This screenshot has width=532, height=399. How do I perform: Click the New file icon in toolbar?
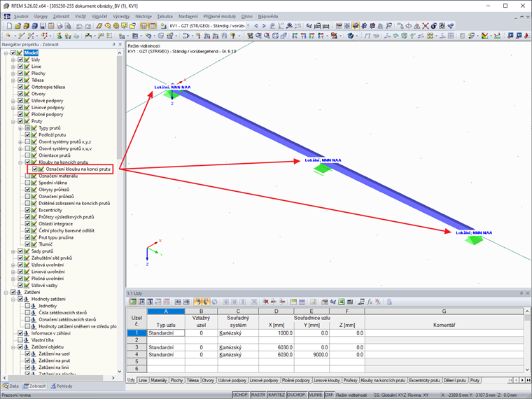(x=10, y=26)
